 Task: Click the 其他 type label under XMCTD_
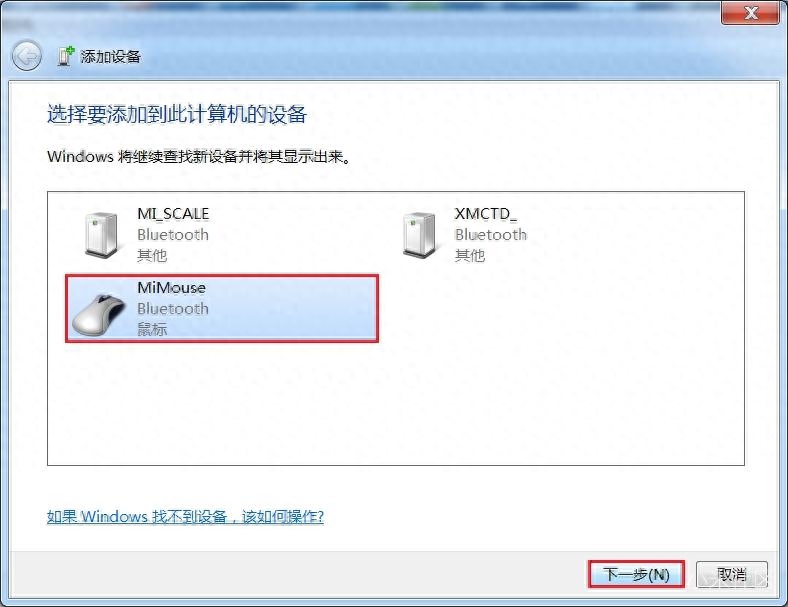tap(469, 255)
